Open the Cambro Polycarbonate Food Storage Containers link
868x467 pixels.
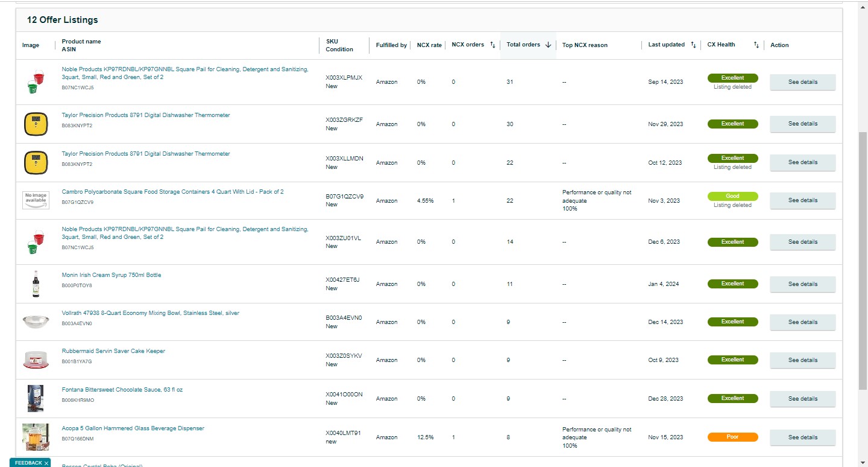[172, 192]
